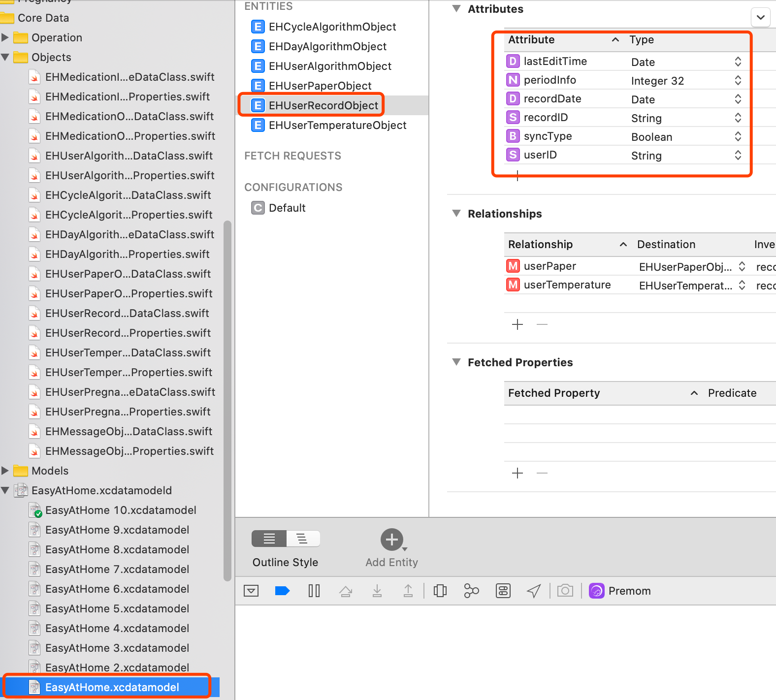The width and height of the screenshot is (776, 700).
Task: Click the simulate location arrow icon
Action: click(534, 591)
